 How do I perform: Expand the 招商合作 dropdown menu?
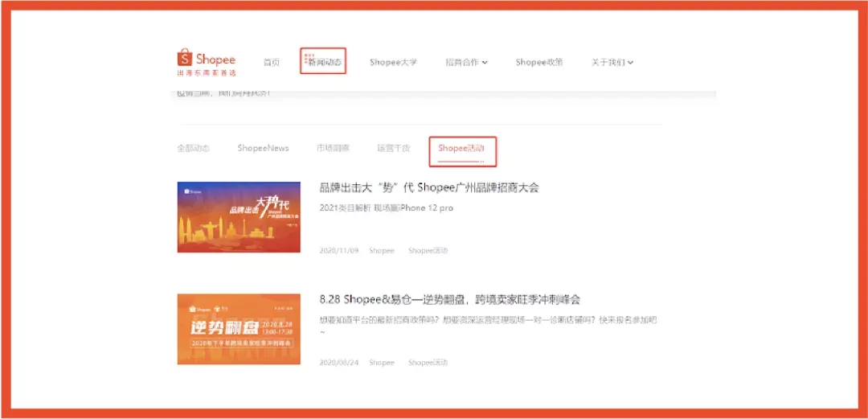point(467,62)
